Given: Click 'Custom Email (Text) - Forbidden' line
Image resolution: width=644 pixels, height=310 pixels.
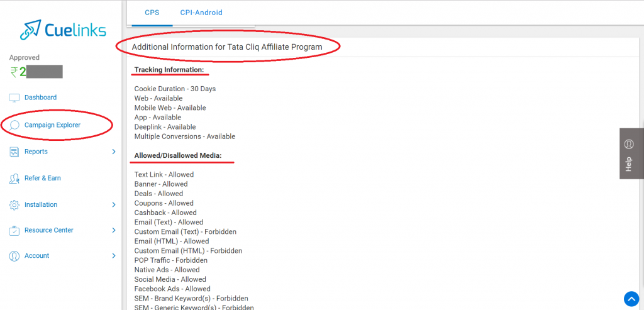Looking at the screenshot, I should (186, 231).
